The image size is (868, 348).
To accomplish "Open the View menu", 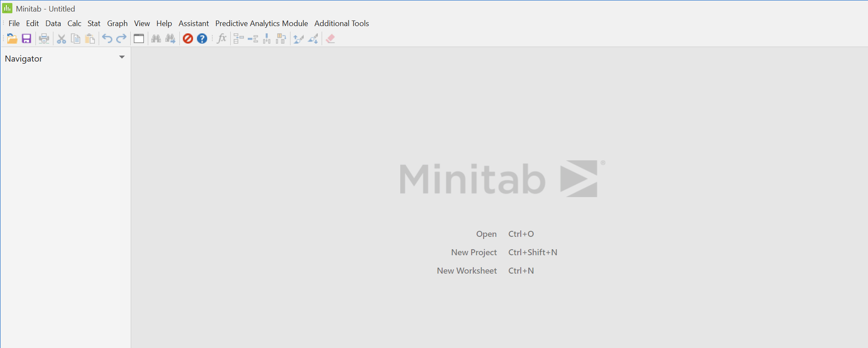I will [142, 24].
